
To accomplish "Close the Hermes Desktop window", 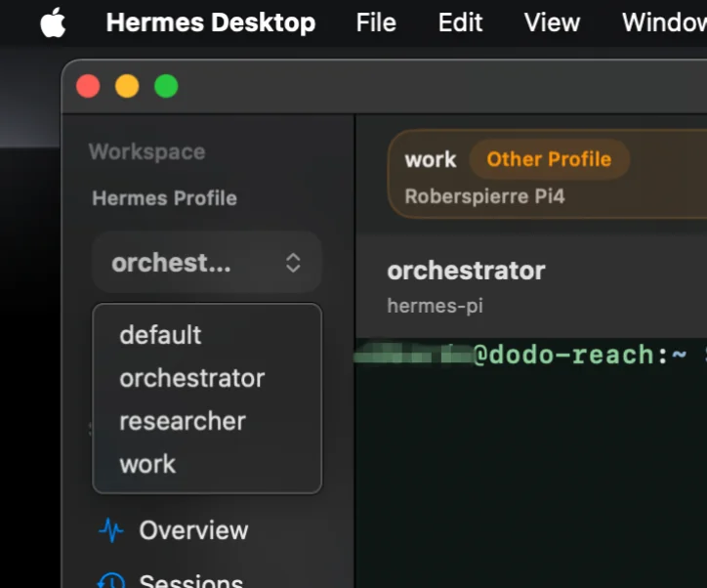I will [x=88, y=86].
